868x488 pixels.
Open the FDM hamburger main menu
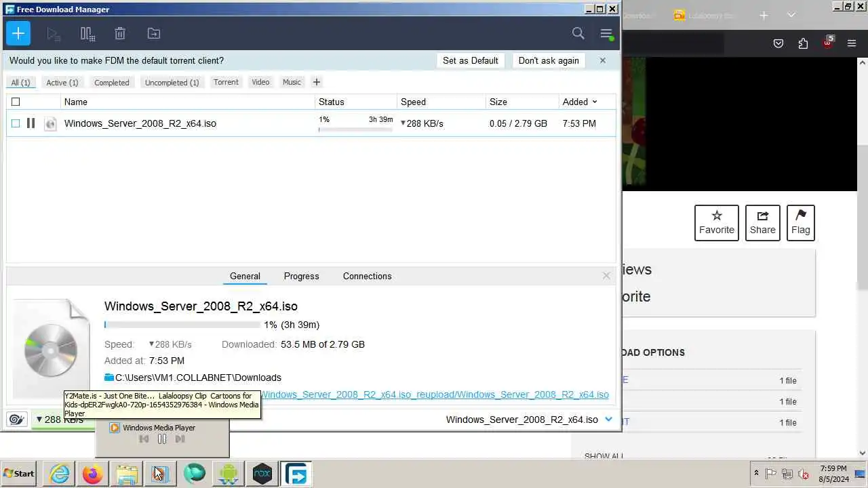pos(606,33)
